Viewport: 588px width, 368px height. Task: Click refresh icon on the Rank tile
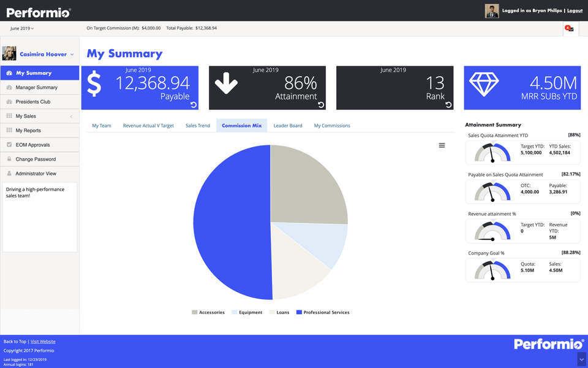click(448, 105)
